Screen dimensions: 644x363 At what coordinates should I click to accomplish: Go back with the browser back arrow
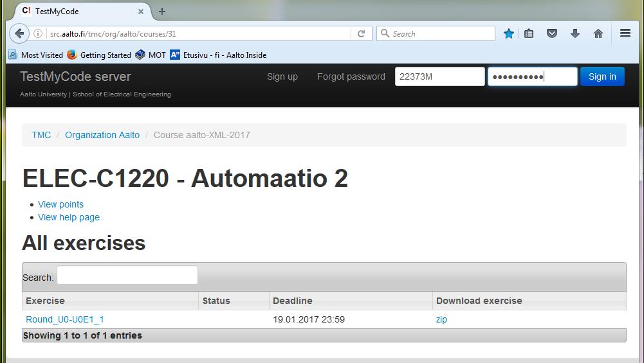pyautogui.click(x=19, y=33)
